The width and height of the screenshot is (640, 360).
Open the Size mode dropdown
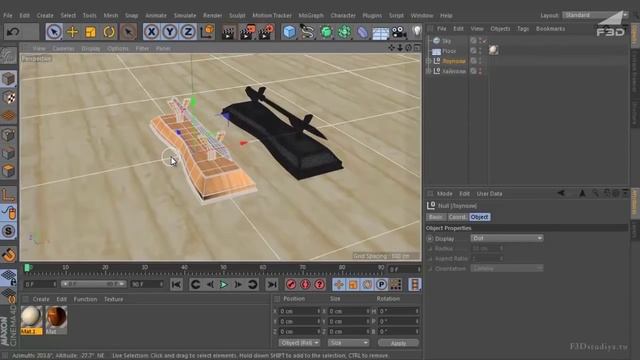pyautogui.click(x=349, y=342)
